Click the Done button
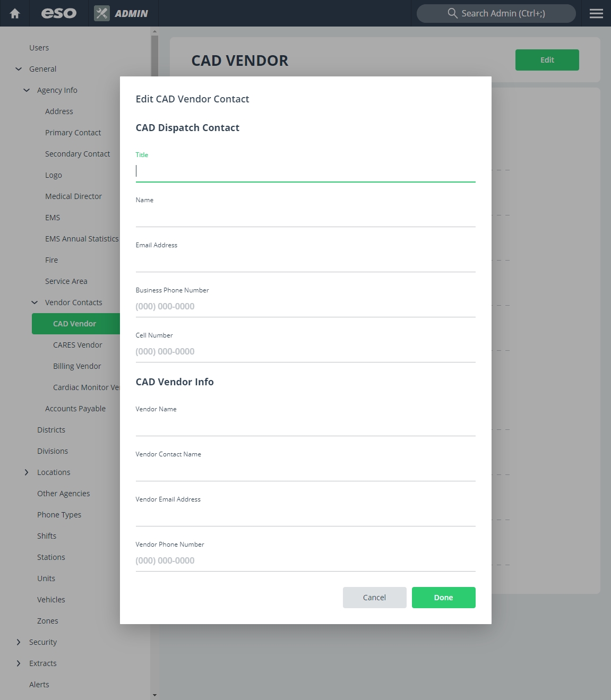The height and width of the screenshot is (700, 611). [444, 598]
